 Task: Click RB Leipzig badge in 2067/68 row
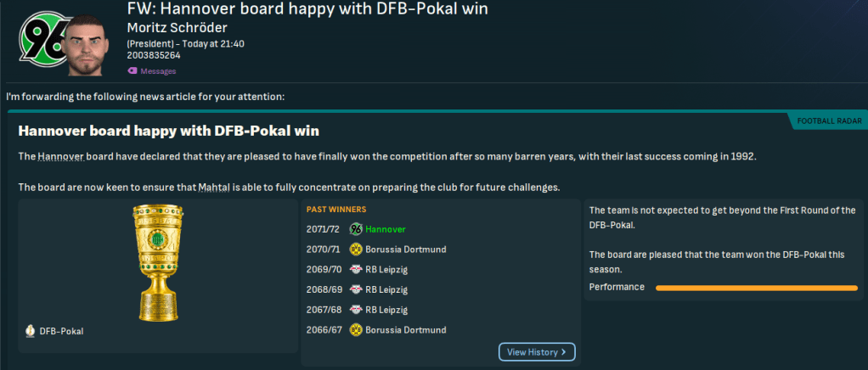(x=357, y=310)
